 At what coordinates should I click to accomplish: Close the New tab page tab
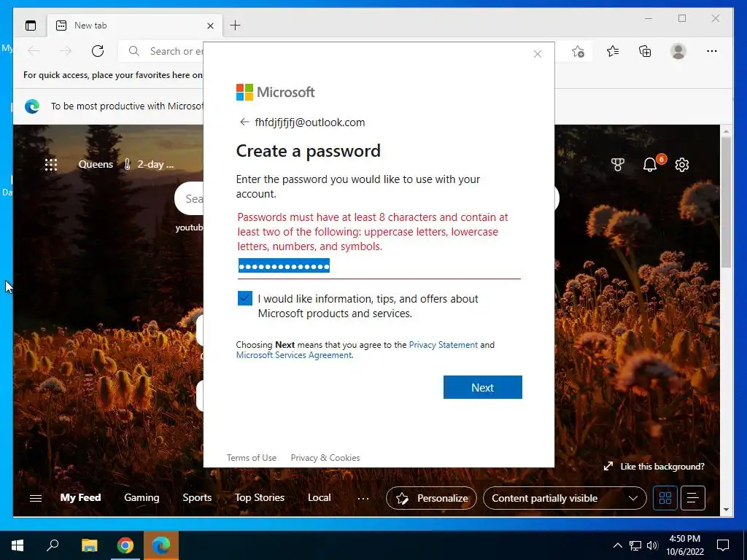coord(210,26)
